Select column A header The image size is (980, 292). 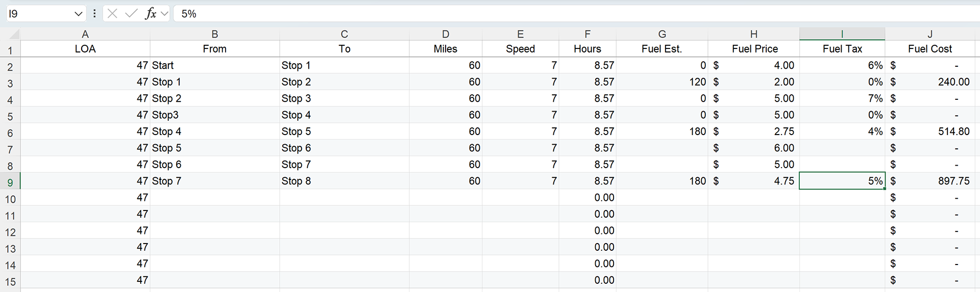point(85,34)
